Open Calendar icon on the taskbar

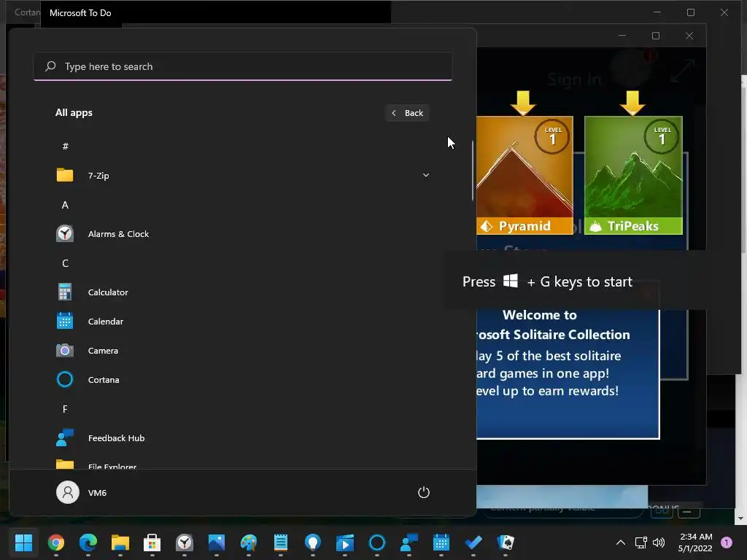441,542
